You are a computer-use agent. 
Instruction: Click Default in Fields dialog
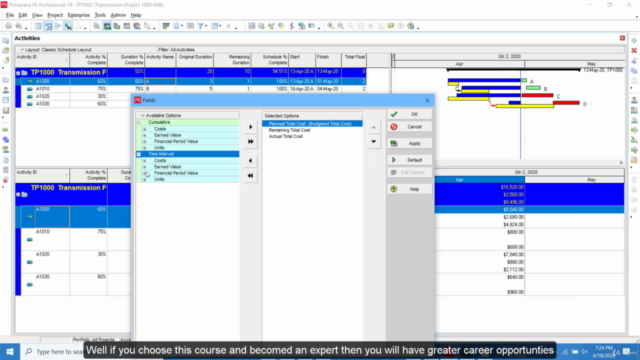click(x=410, y=160)
